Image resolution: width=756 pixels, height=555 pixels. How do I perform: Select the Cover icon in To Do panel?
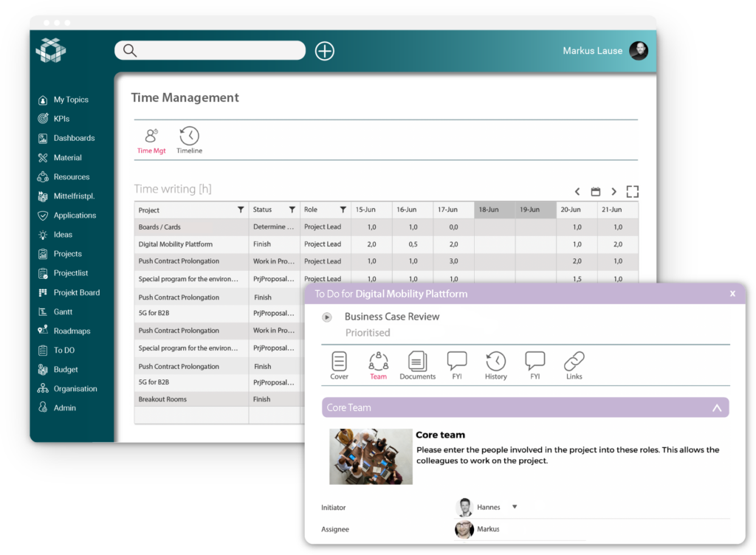[339, 362]
